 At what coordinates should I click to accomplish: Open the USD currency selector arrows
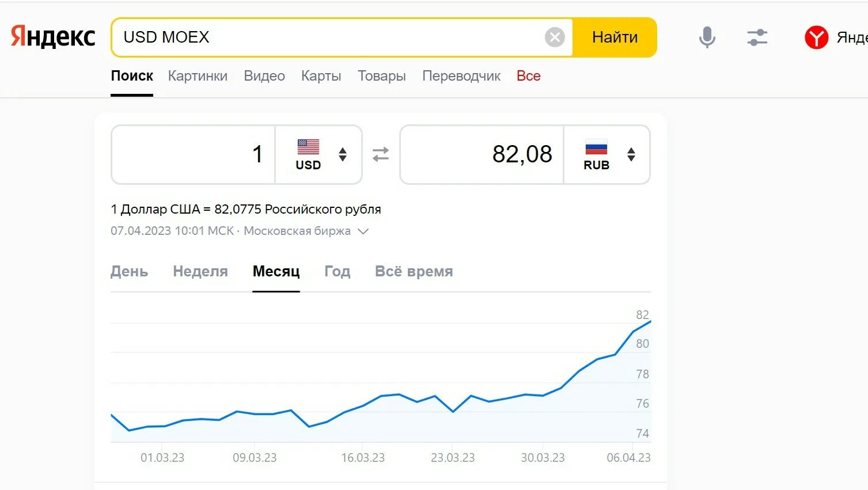343,154
